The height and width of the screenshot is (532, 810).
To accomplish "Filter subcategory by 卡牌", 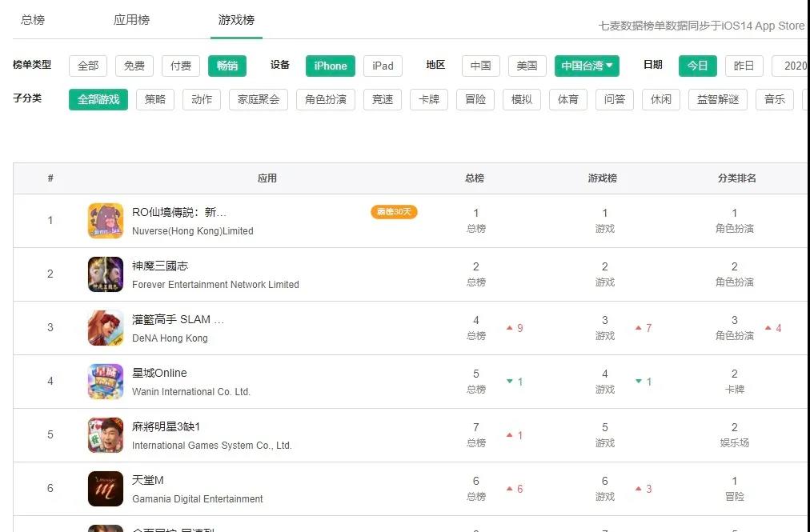I will 429,99.
